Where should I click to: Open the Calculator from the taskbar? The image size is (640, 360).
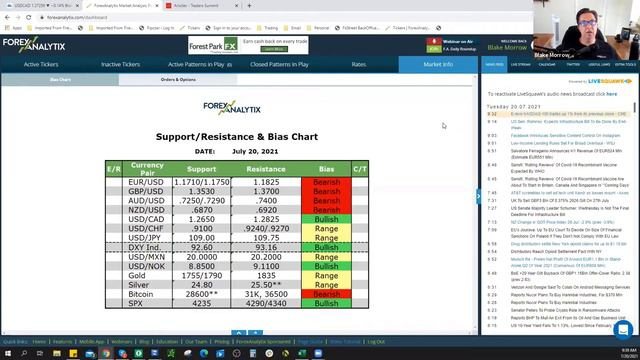(253, 353)
